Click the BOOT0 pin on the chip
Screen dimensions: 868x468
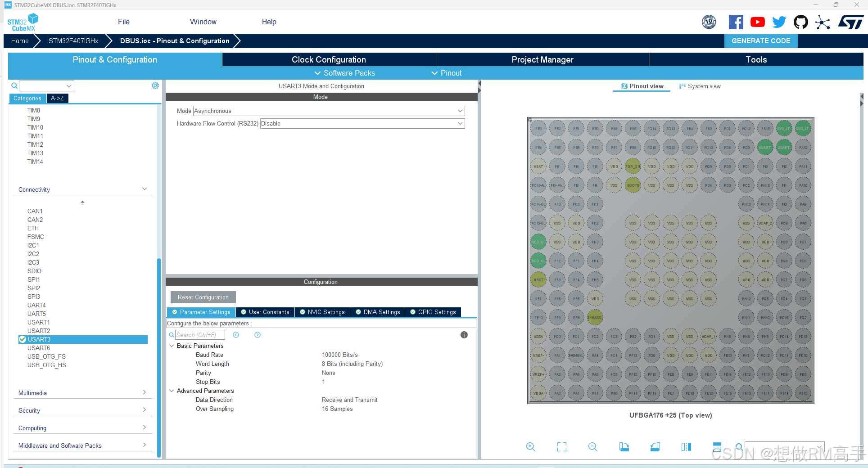click(633, 185)
